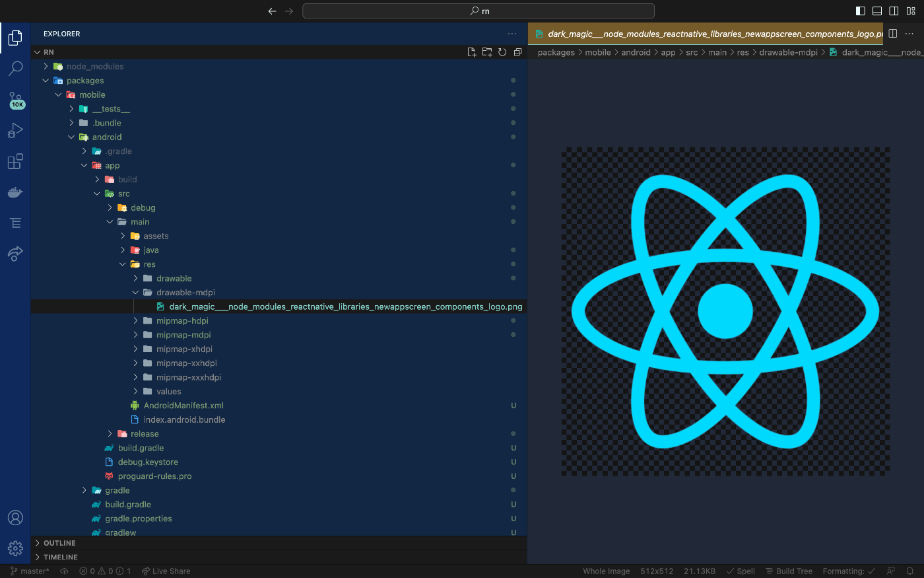Open the Explorer view in activity bar

[x=15, y=38]
